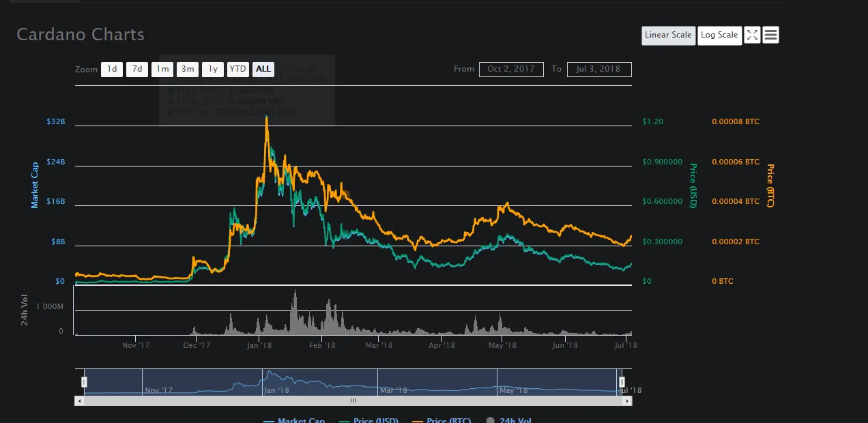
Task: Click the 1 000M volume axis label
Action: point(49,307)
